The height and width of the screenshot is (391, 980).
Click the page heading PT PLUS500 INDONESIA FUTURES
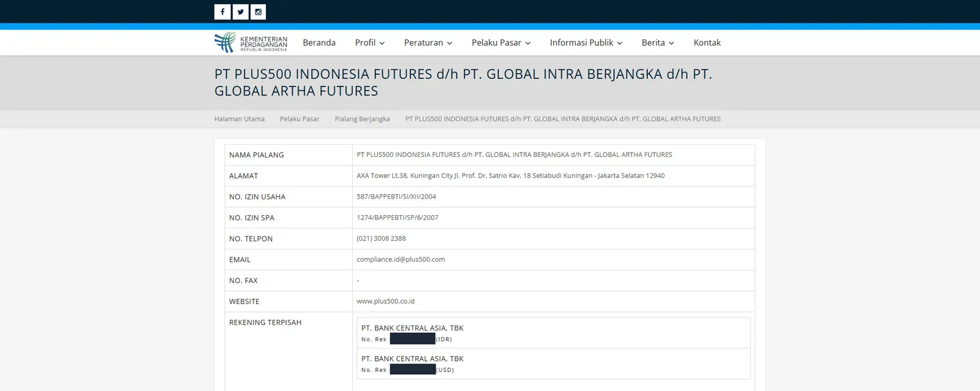[463, 83]
